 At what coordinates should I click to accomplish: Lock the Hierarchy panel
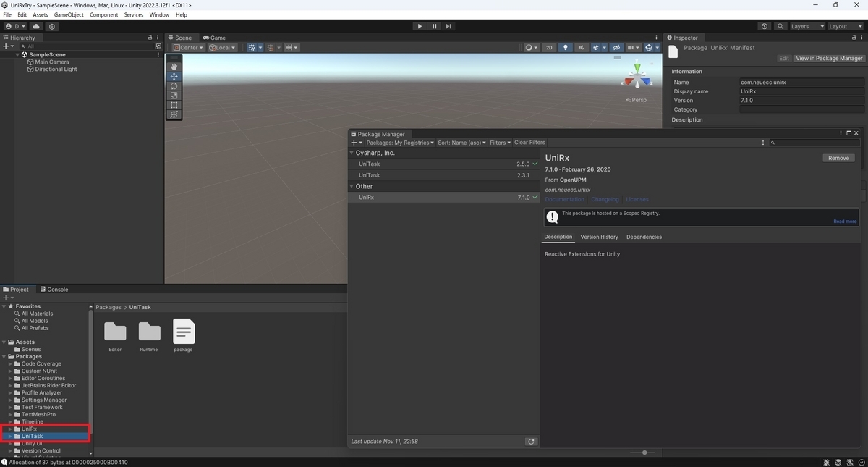(x=150, y=38)
